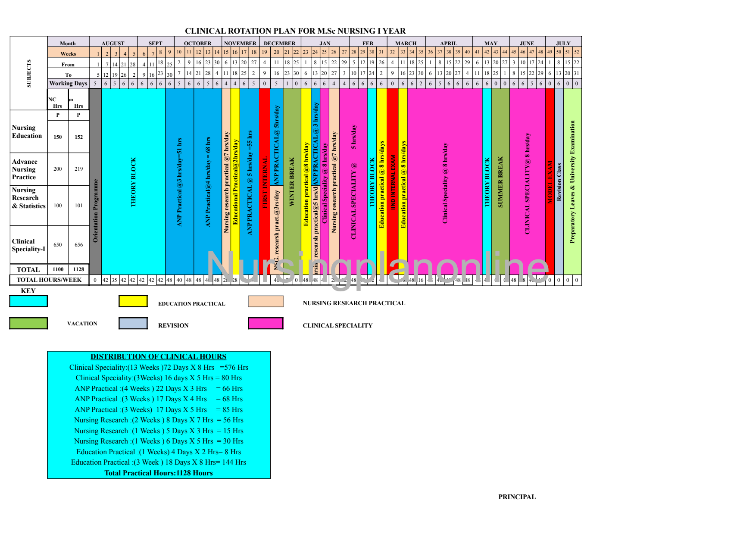The height and width of the screenshot is (534, 756).
Task: Select the yellow EDUCATION PRACTICAL key swatch
Action: click(x=133, y=302)
